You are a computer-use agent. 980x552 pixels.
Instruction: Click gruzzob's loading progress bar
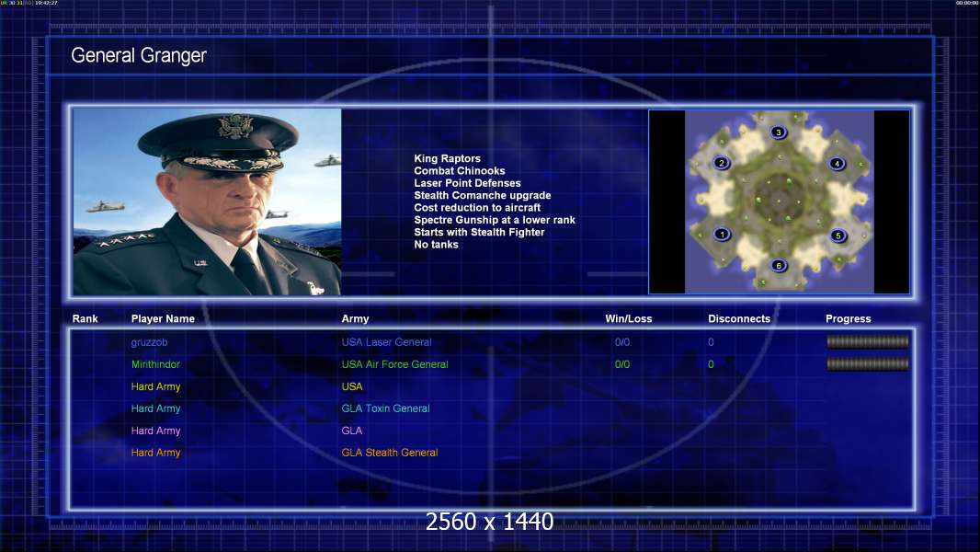click(868, 341)
